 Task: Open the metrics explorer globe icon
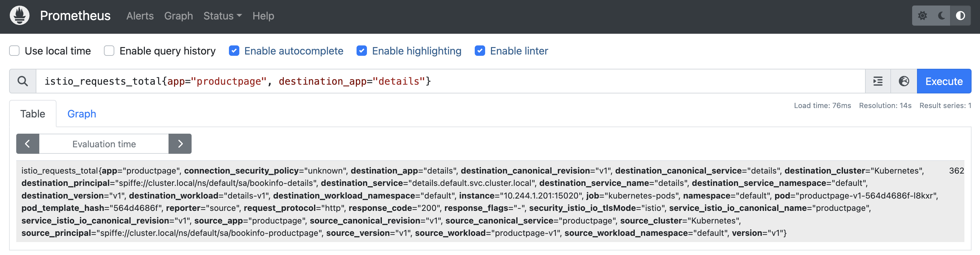point(904,81)
